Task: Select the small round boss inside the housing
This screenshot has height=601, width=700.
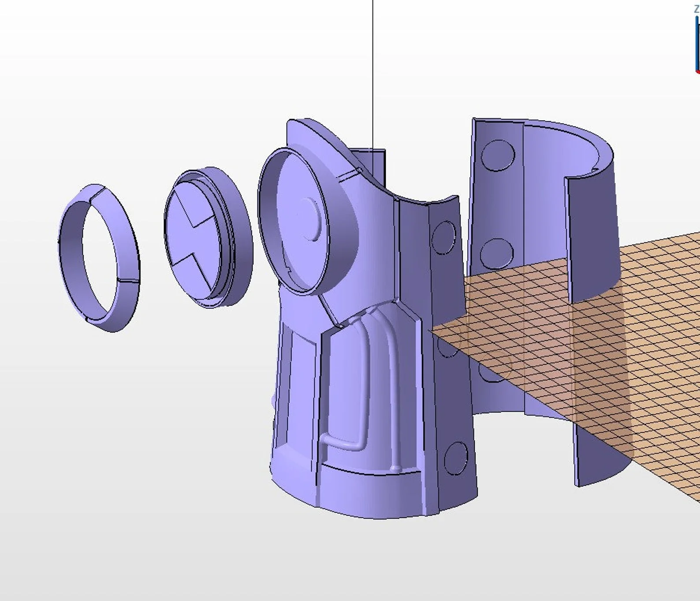Action: point(312,219)
